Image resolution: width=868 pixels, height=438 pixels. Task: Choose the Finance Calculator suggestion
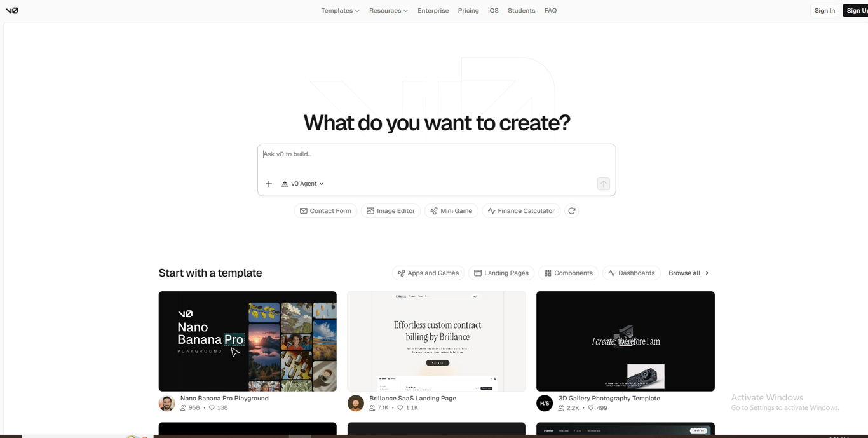point(521,211)
